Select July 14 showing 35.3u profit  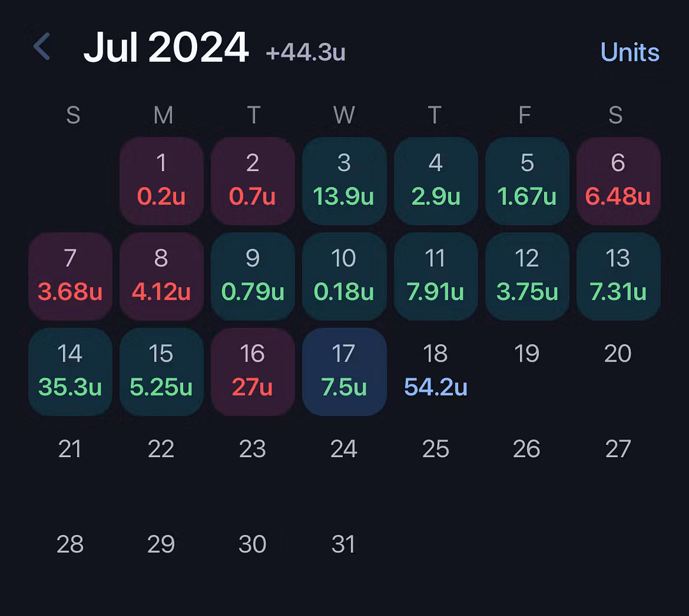(70, 371)
